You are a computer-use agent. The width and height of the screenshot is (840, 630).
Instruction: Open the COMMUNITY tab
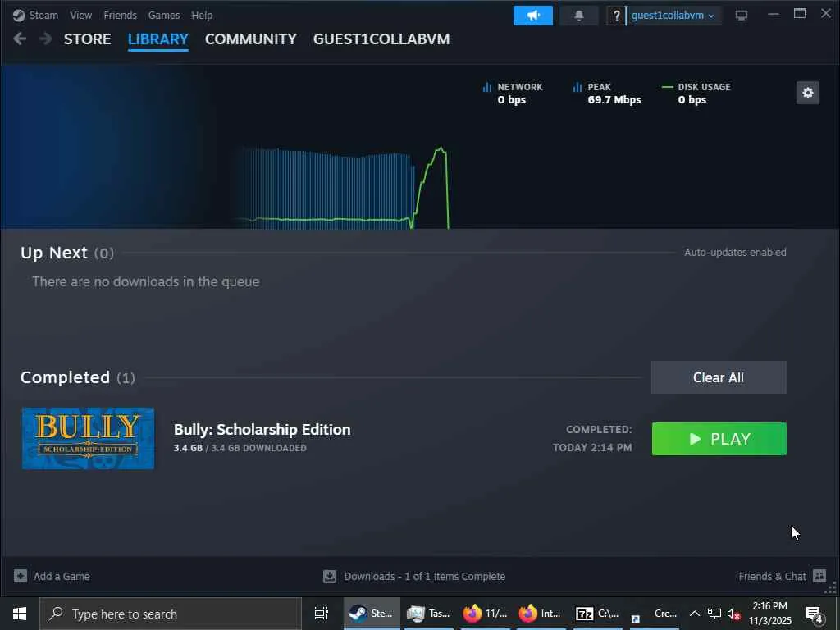tap(251, 39)
